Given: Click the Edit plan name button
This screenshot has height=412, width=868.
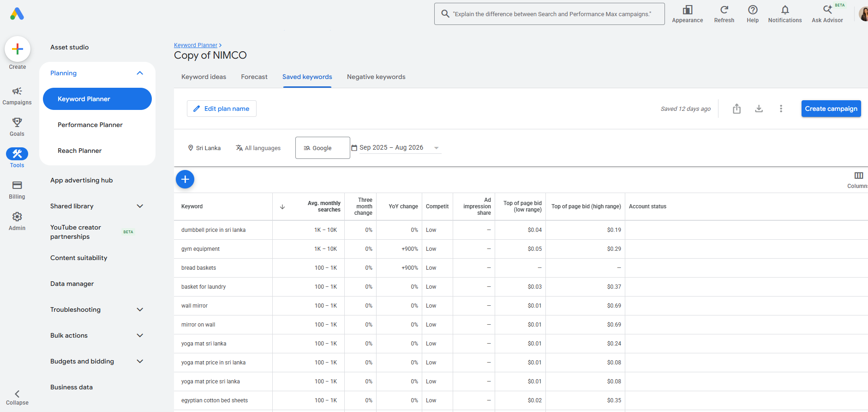Looking at the screenshot, I should [221, 109].
